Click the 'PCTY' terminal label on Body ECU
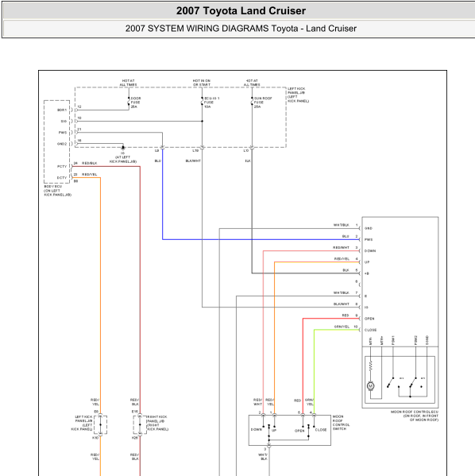 (x=62, y=166)
